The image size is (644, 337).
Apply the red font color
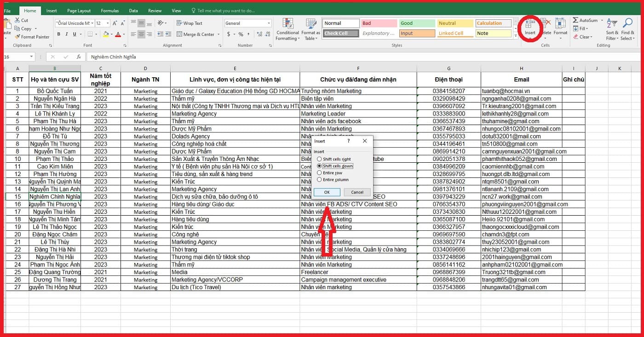point(118,34)
